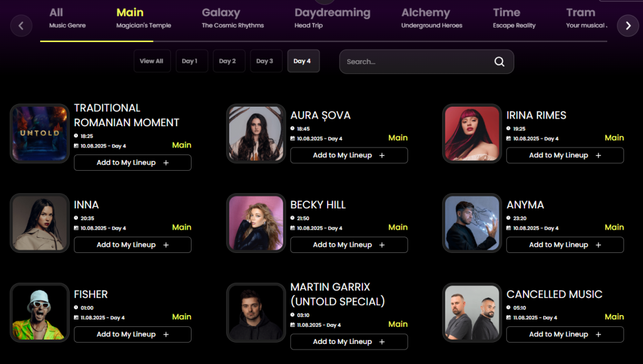Add INNA to My Lineup
643x364 pixels.
tap(132, 245)
